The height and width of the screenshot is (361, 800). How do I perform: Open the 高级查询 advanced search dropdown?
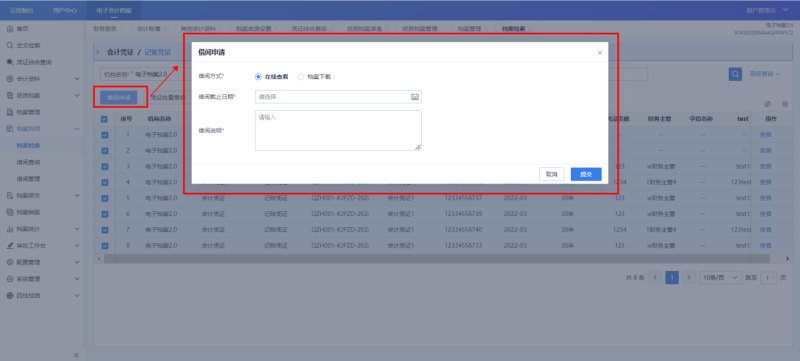(764, 74)
